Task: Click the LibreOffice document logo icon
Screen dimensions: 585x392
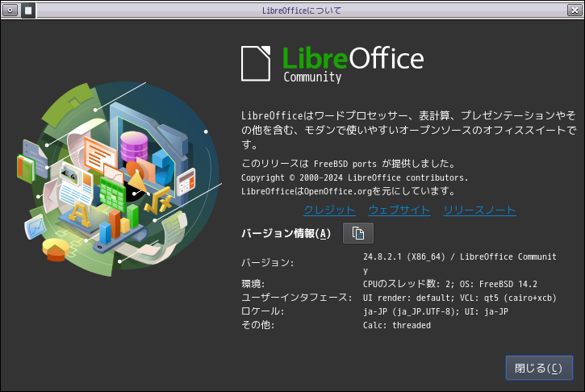Action: (x=256, y=64)
